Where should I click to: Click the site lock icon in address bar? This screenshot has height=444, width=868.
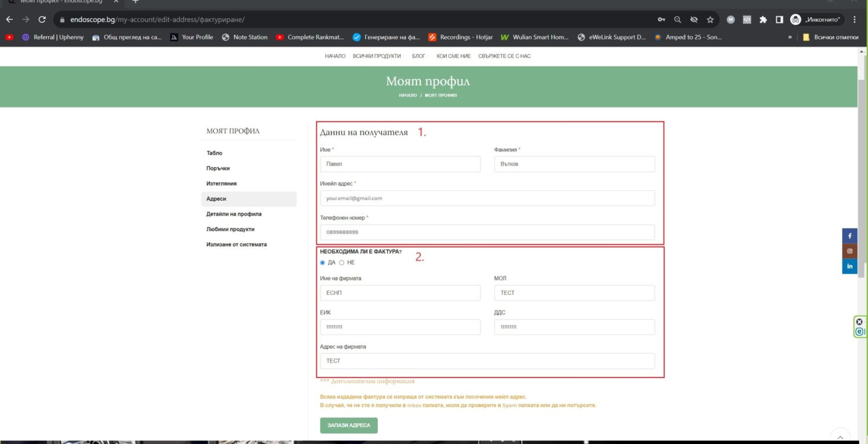(x=62, y=20)
